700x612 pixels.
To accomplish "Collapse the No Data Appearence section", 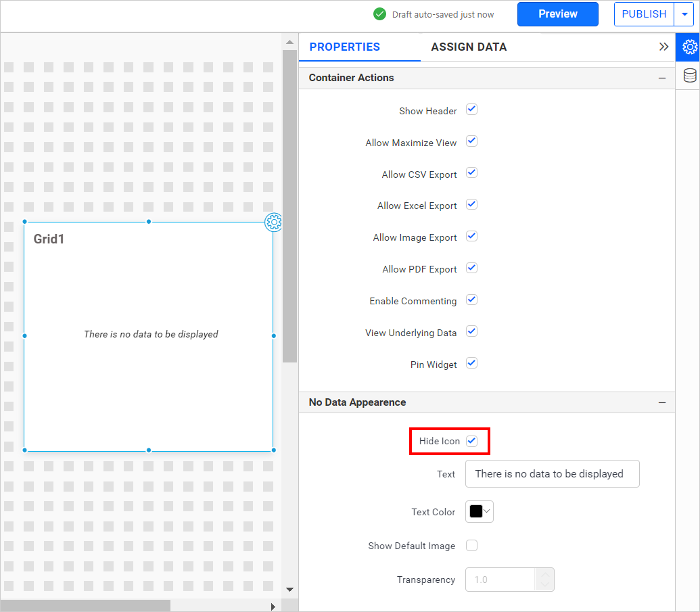I will point(662,402).
